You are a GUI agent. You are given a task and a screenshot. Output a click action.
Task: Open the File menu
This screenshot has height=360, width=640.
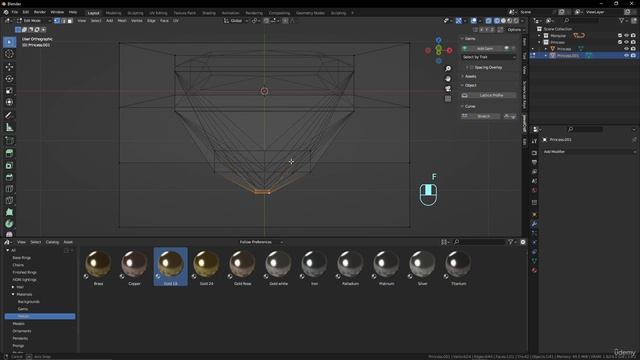pos(15,12)
